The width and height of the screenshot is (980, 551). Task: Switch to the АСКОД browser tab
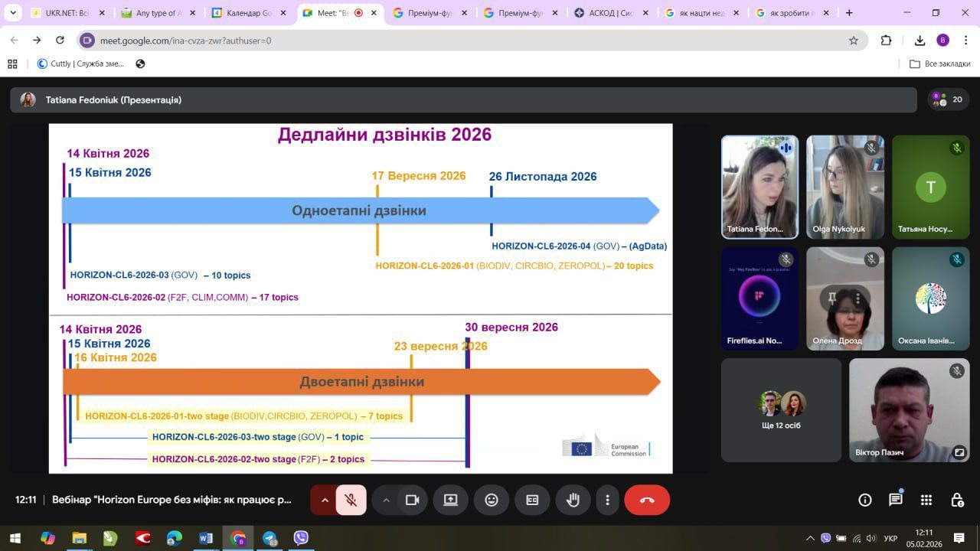[611, 13]
